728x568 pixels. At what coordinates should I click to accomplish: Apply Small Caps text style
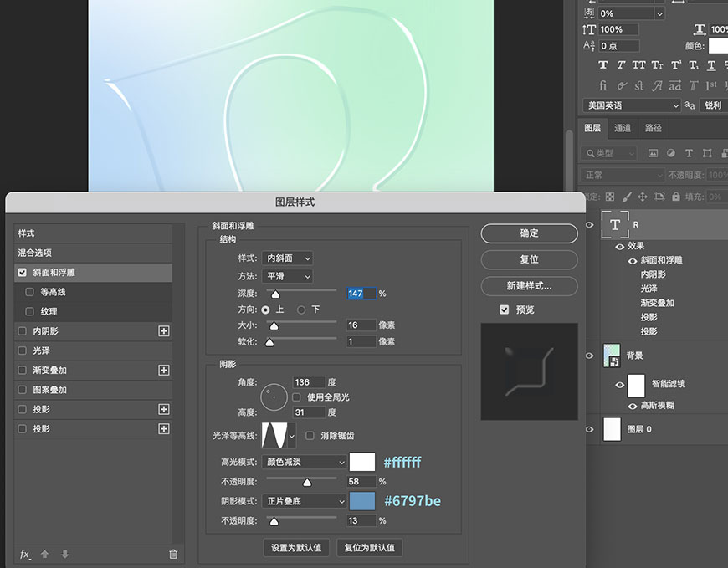coord(657,65)
